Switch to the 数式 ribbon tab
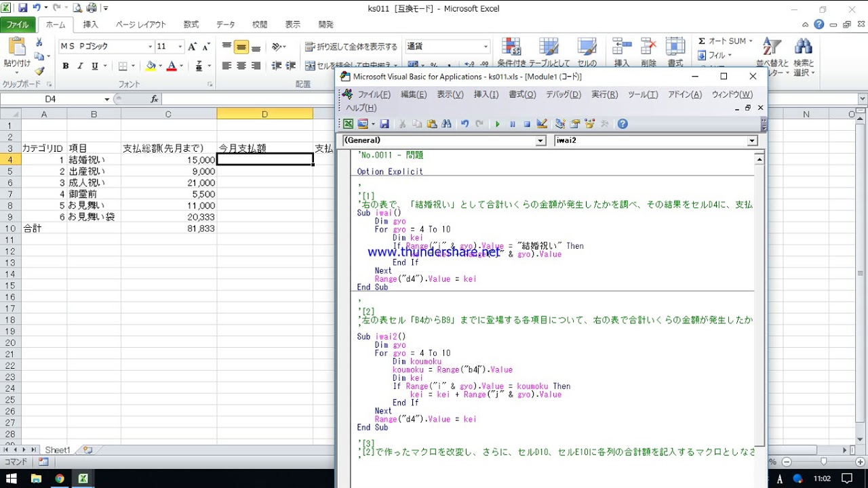Viewport: 868px width, 488px height. [191, 24]
